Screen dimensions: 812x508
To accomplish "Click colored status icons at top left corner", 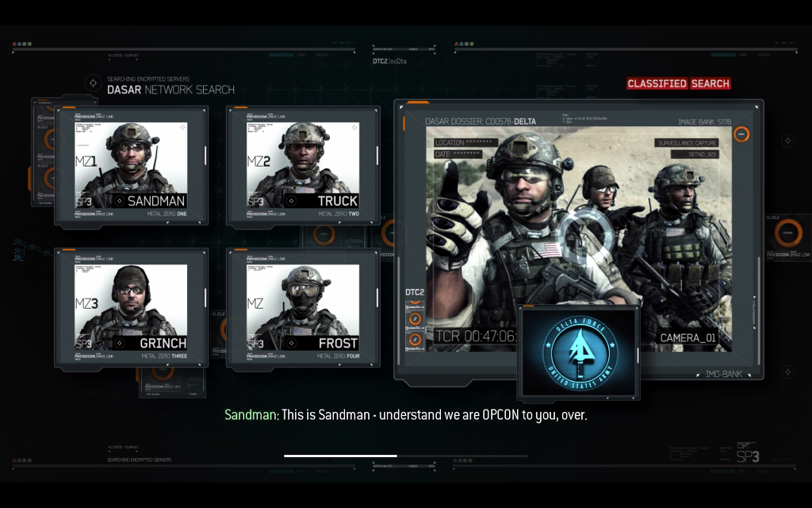I will [22, 44].
